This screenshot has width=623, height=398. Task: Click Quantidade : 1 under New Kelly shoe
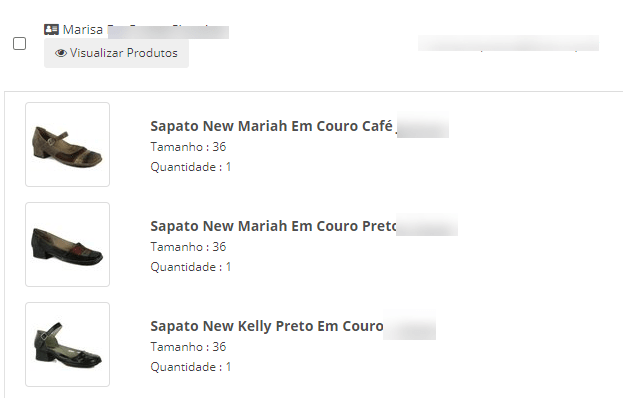coord(190,367)
